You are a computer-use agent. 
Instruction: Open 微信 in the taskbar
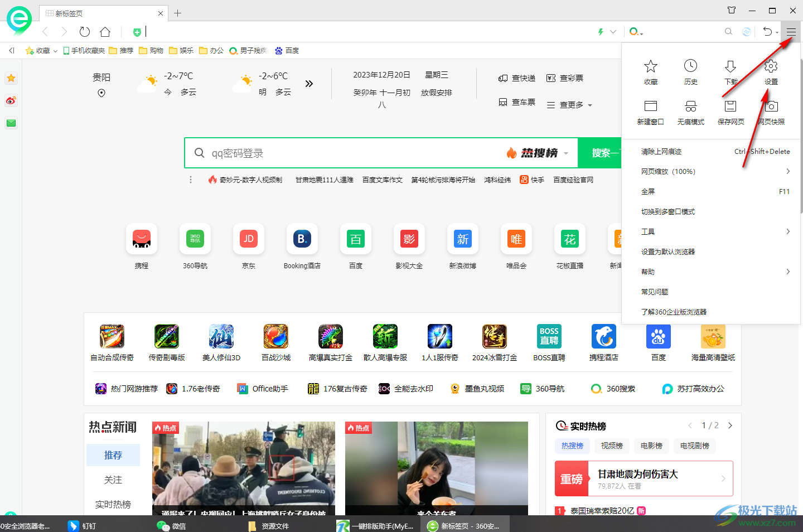pyautogui.click(x=172, y=525)
